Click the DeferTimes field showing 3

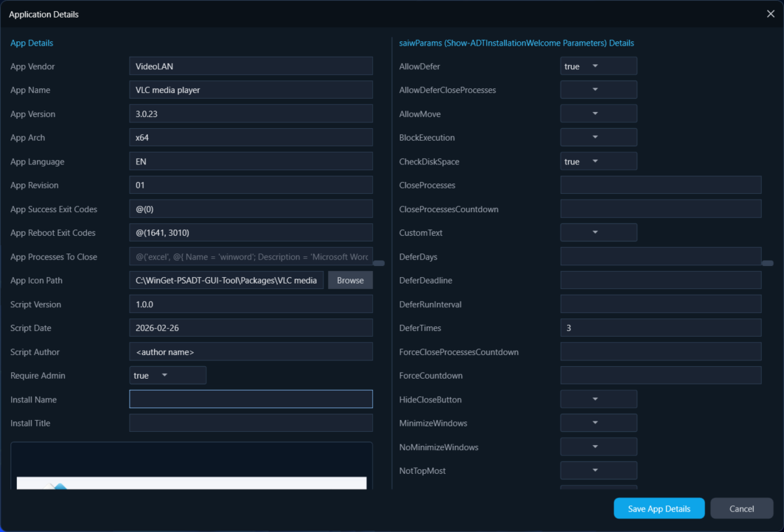[660, 328]
